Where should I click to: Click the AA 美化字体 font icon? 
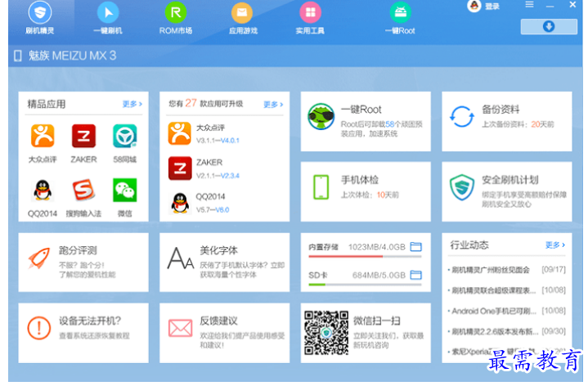click(x=181, y=258)
